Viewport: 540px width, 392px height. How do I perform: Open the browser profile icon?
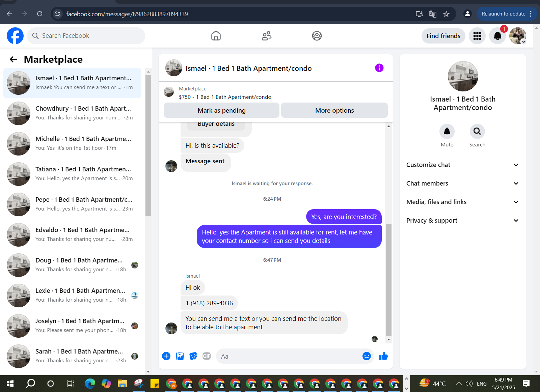tap(467, 14)
